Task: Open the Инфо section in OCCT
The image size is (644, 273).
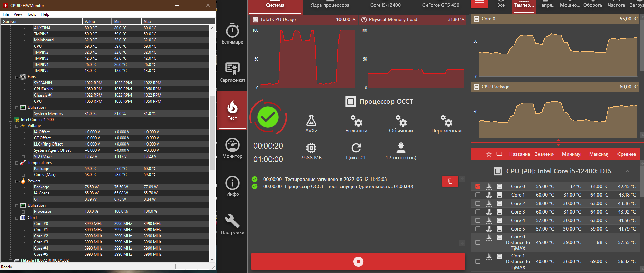Action: coord(232,186)
